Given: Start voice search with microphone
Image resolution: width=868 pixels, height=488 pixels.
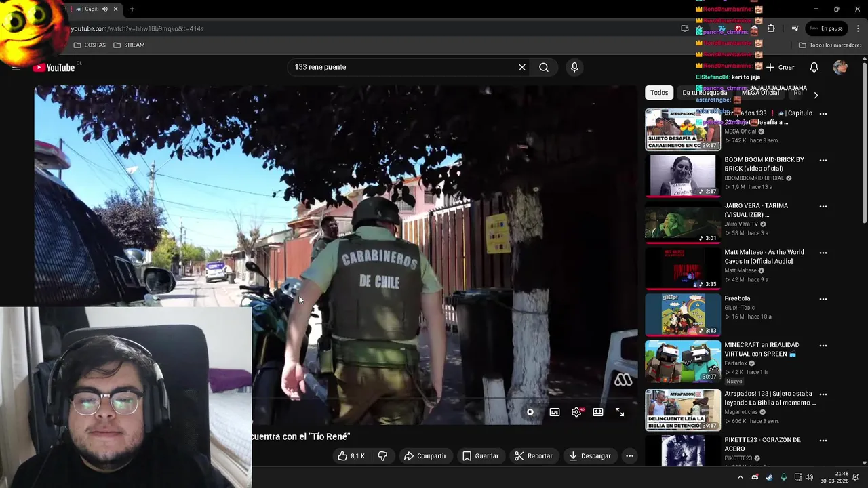Looking at the screenshot, I should click(x=574, y=67).
